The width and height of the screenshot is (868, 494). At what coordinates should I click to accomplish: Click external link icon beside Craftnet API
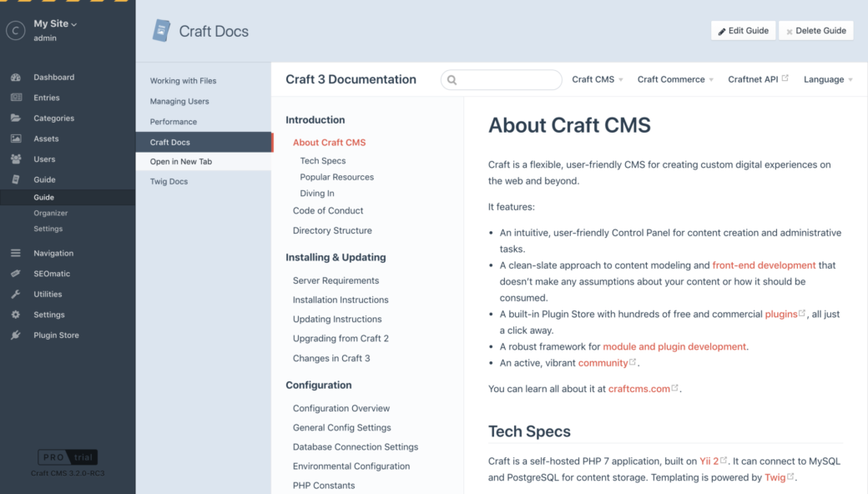click(785, 78)
